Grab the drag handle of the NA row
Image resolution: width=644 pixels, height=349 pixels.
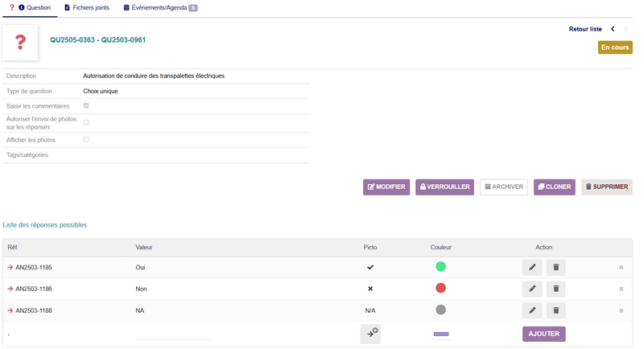coord(621,310)
